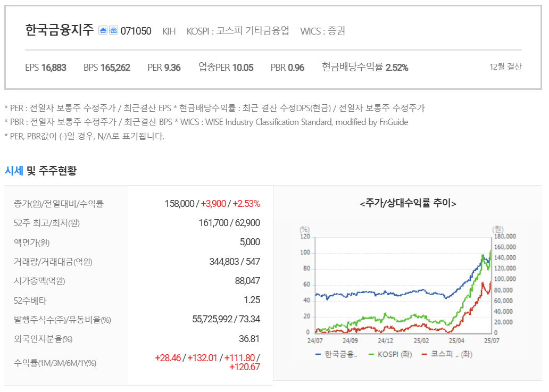Open the company homepage house icon
This screenshot has width=549, height=392.
point(103,30)
